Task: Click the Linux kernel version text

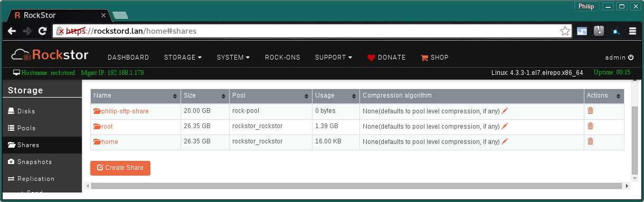Action: click(537, 73)
